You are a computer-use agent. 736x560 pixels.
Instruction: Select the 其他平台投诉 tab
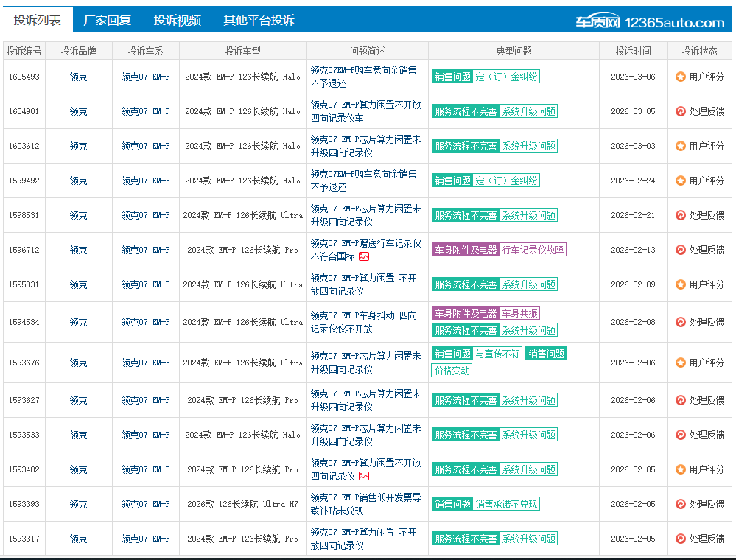259,21
